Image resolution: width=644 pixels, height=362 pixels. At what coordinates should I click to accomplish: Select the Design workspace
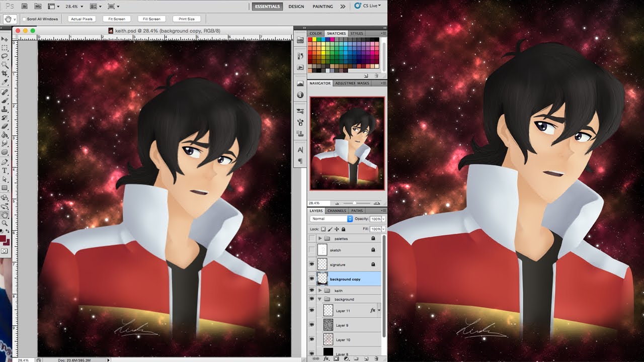click(296, 7)
